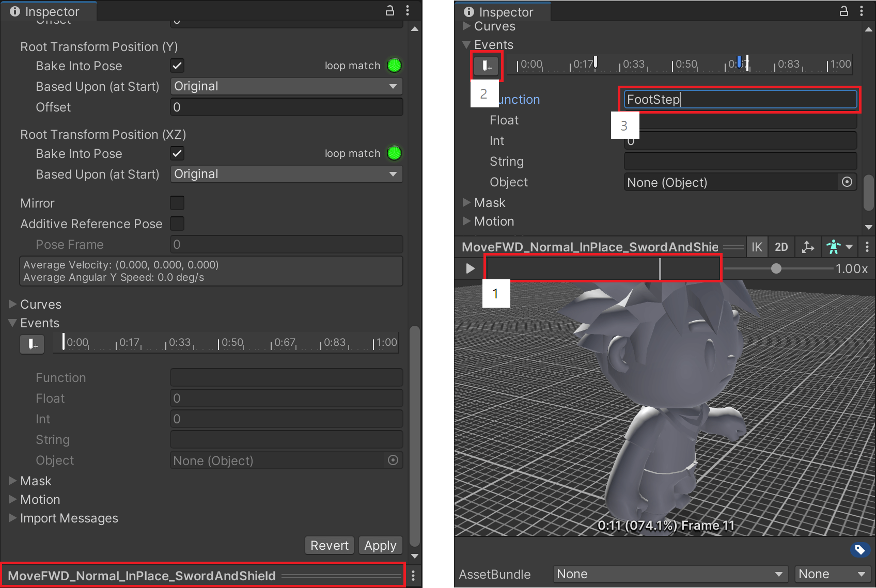Viewport: 876px width, 588px height.
Task: Click the preview animation scrub bar
Action: point(602,268)
